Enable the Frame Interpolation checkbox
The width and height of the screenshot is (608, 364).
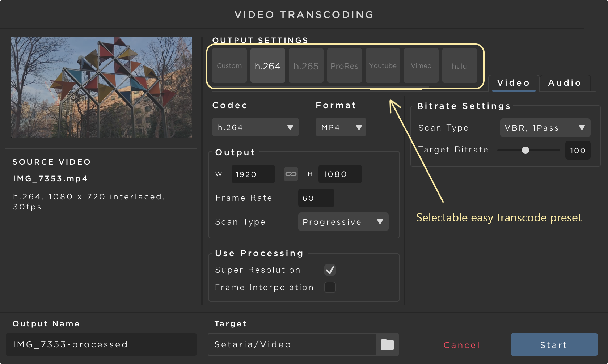(x=330, y=287)
